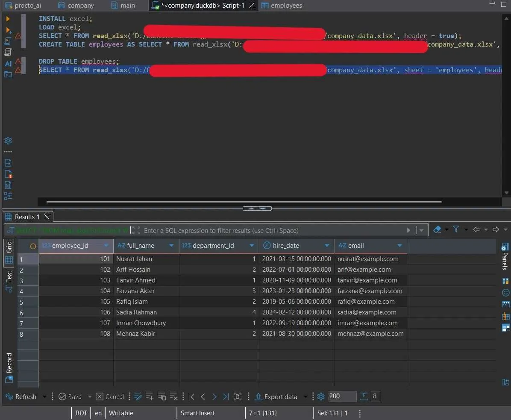Select cell Nusrat Jahan
Screen dimensions: 511x420
tap(146, 259)
